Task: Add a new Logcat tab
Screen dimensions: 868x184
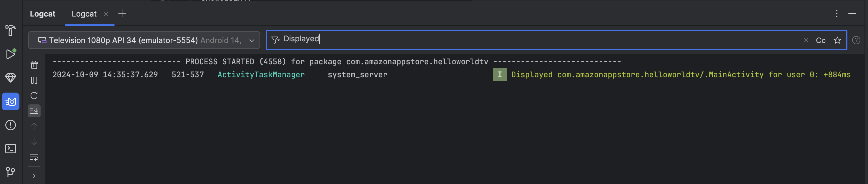Action: (122, 14)
